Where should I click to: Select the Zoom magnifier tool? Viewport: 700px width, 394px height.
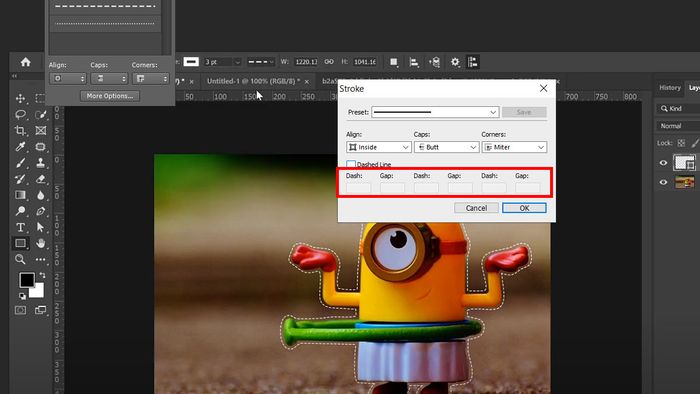pyautogui.click(x=21, y=259)
